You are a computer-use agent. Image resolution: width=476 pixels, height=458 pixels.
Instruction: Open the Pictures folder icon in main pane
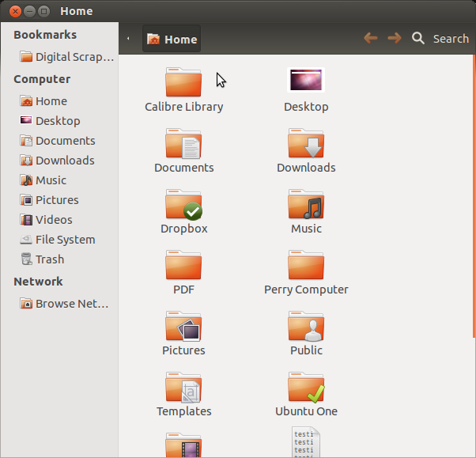coord(183,326)
